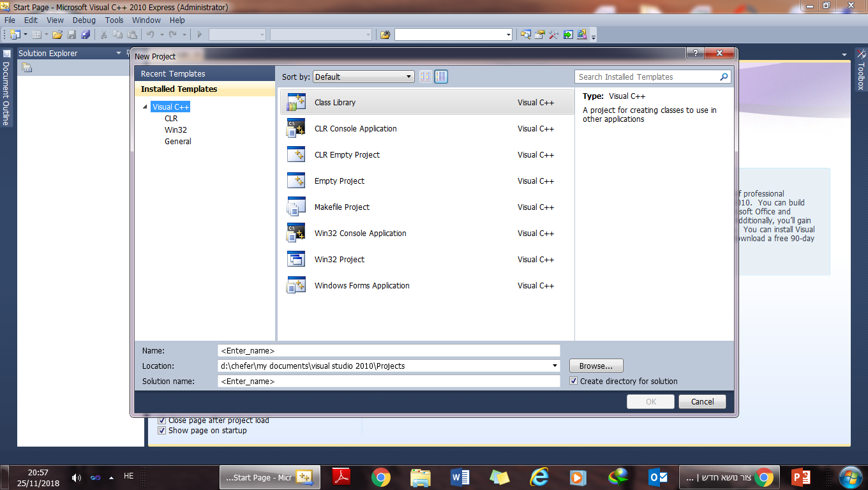This screenshot has height=490, width=868.
Task: Click the Copy toolbar icon
Action: 117,34
